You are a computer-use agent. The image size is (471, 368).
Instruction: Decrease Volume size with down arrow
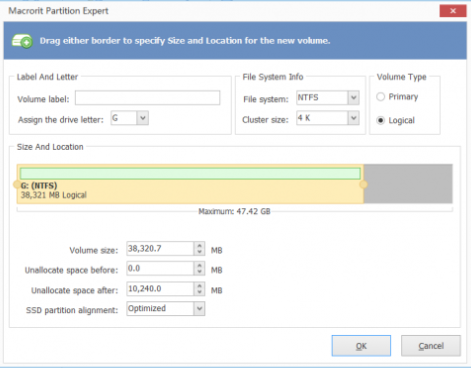click(199, 252)
